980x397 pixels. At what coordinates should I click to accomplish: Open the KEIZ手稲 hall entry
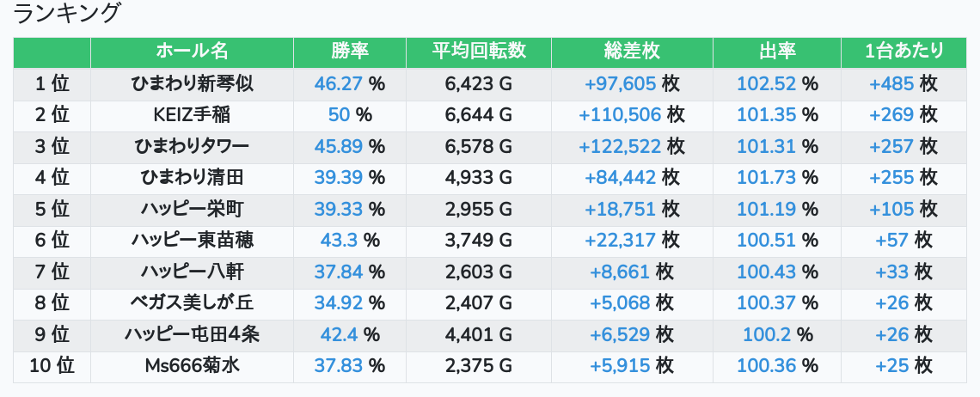click(192, 115)
